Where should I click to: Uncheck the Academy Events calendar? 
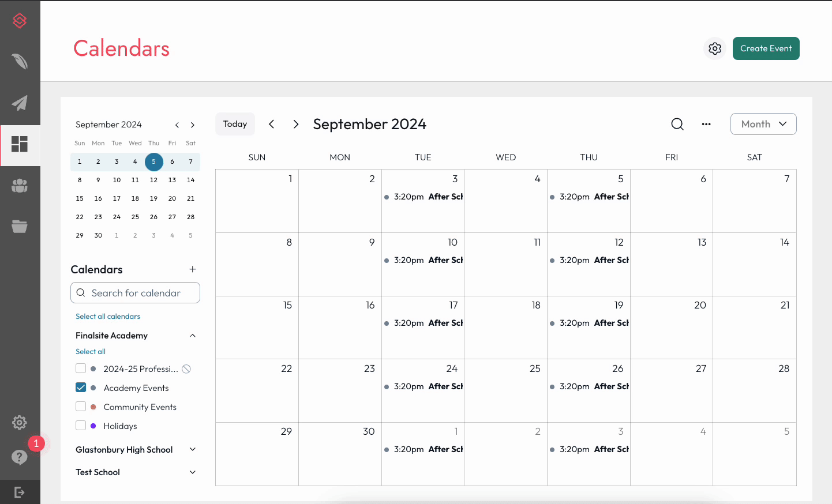81,388
